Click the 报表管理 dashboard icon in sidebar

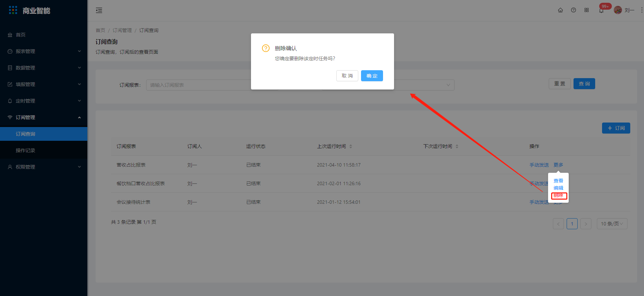10,51
